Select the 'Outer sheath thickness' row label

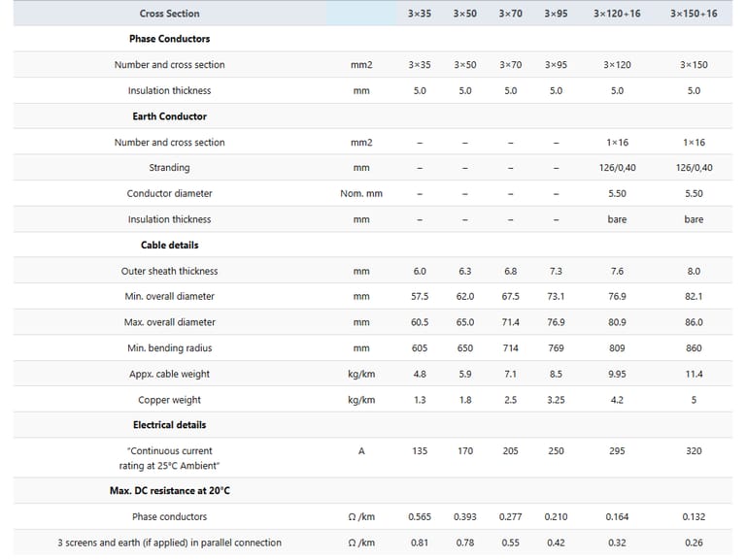[169, 272]
